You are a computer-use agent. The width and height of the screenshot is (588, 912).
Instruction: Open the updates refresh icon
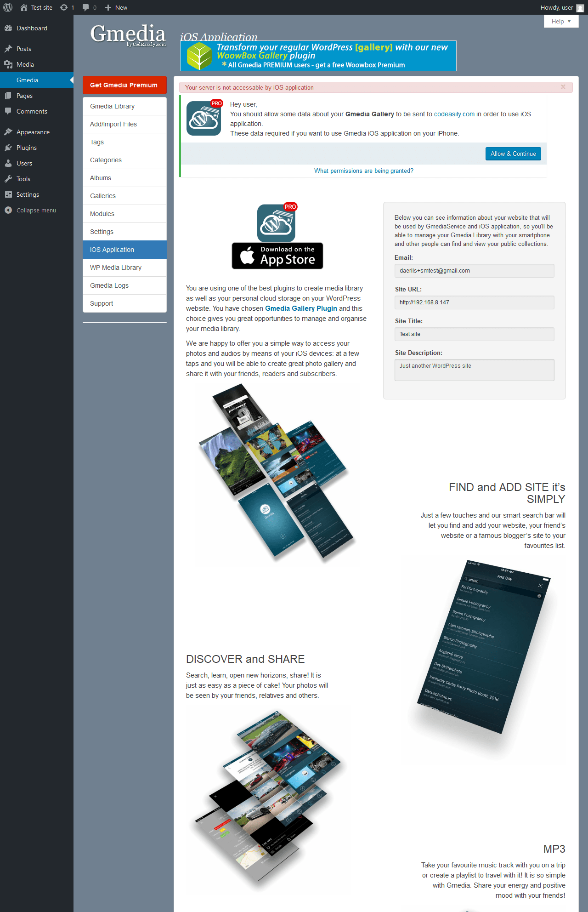tap(64, 7)
